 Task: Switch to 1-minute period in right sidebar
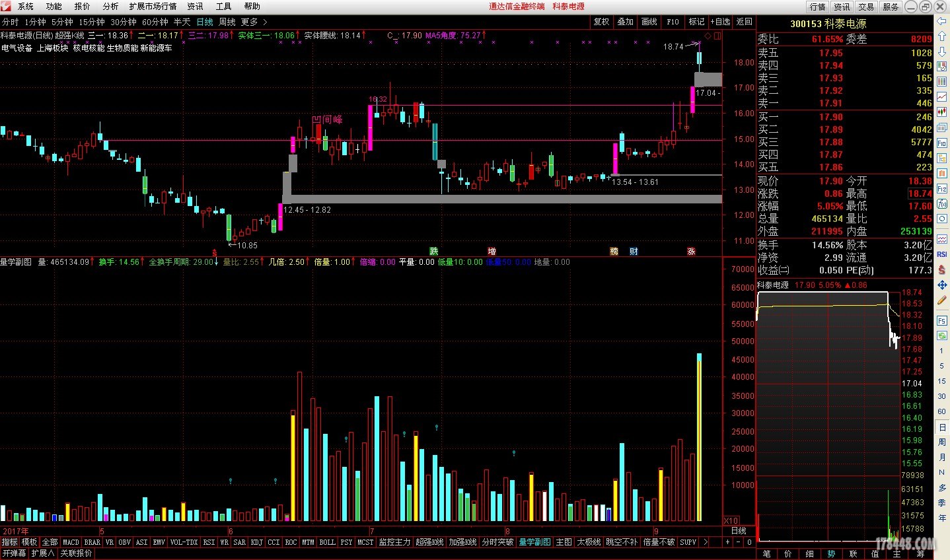pyautogui.click(x=941, y=351)
